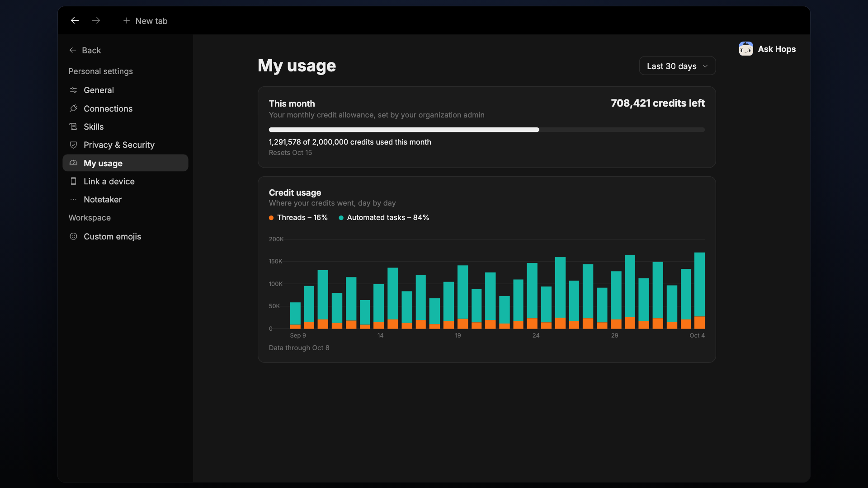This screenshot has height=488, width=868.
Task: Click the teal Automated tasks legend dot
Action: (x=341, y=218)
